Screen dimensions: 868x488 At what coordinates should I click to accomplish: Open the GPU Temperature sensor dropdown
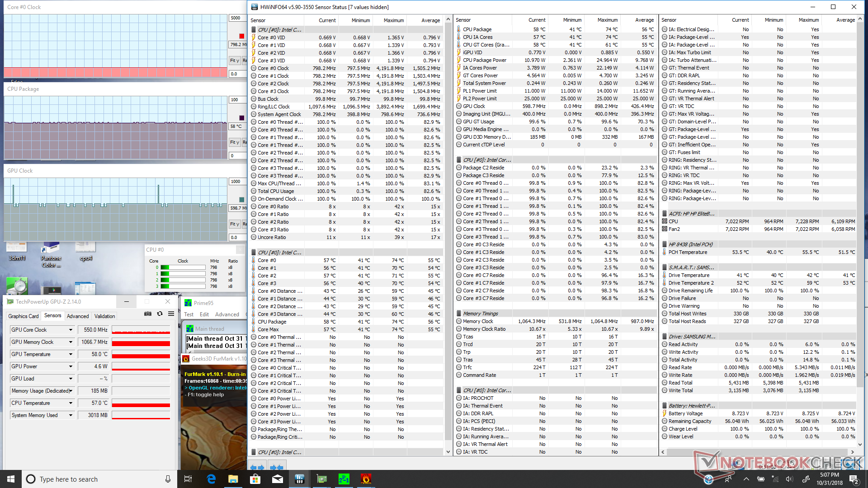71,354
